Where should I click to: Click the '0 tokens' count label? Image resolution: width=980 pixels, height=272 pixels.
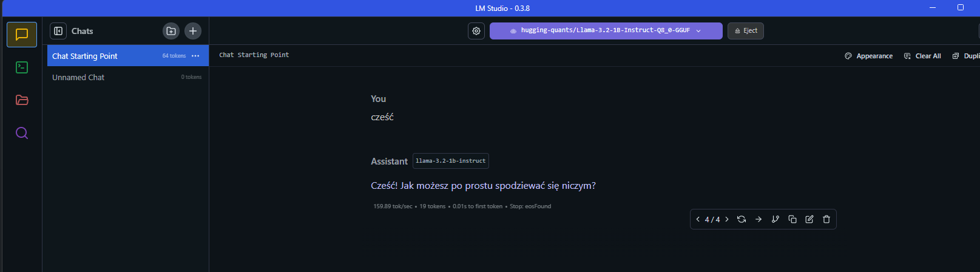coord(191,77)
